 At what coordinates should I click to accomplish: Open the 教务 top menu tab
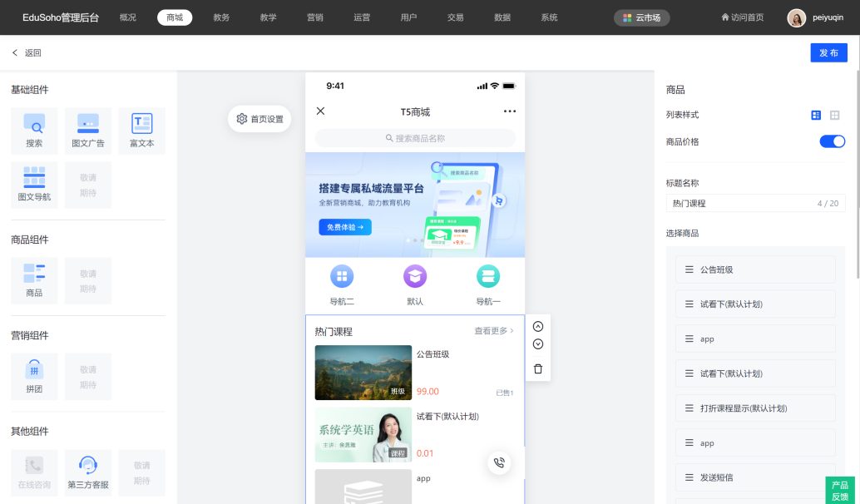(221, 17)
